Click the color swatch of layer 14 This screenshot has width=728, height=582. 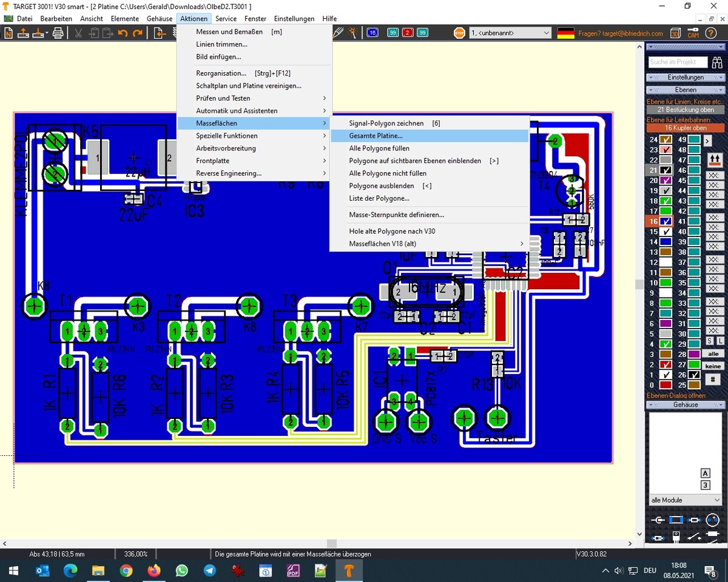click(x=666, y=242)
